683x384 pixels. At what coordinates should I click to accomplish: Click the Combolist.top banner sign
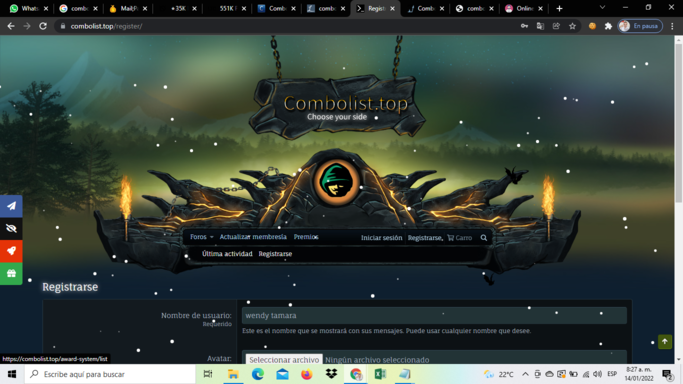(337, 107)
